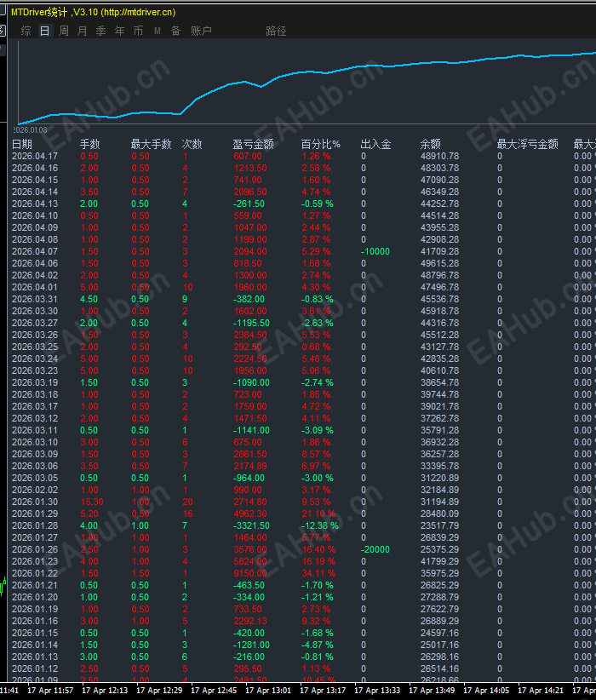This screenshot has width=596, height=700.
Task: Open the 备 notes tab
Action: (176, 31)
